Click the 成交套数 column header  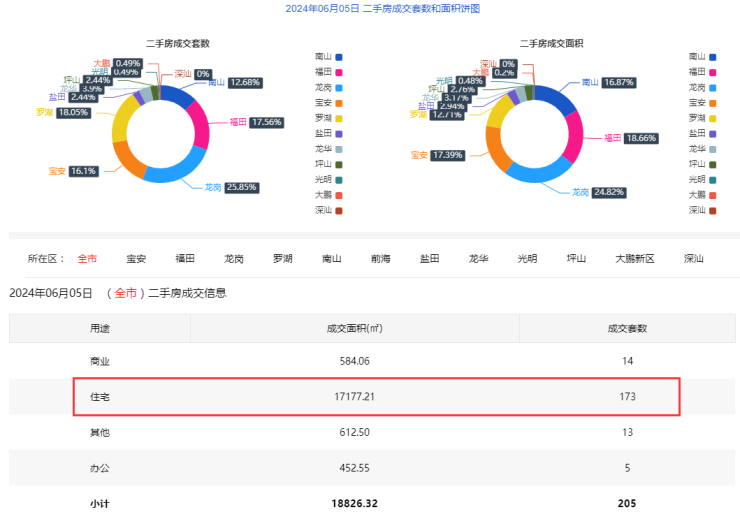(627, 328)
